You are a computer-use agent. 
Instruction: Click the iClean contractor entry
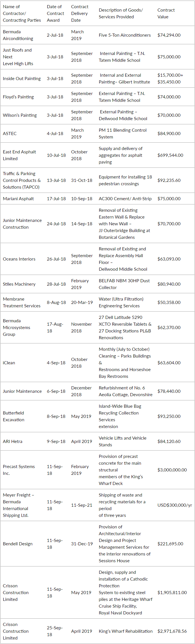pyautogui.click(x=9, y=363)
